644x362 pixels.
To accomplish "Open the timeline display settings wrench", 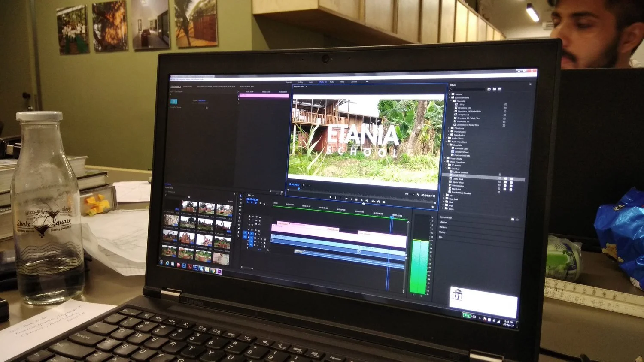I will [264, 204].
